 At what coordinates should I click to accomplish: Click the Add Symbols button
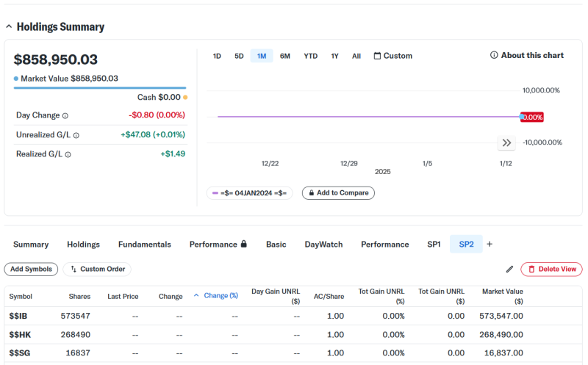tap(31, 270)
